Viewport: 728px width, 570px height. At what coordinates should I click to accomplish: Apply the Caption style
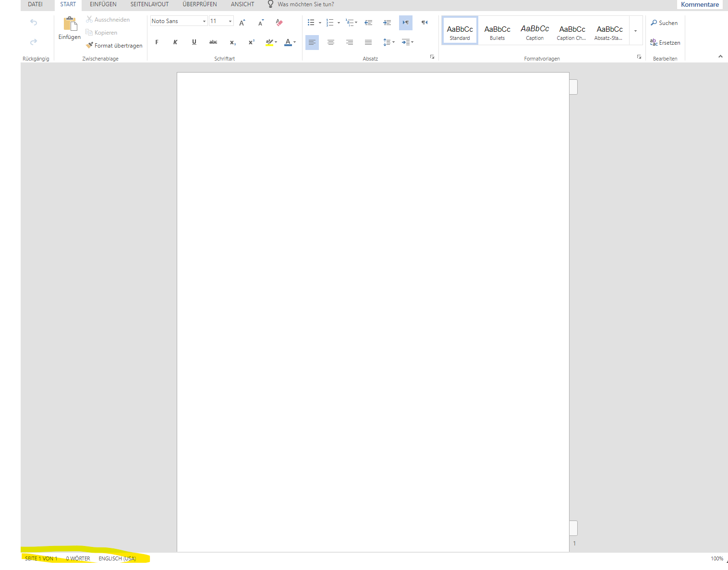[x=535, y=31]
